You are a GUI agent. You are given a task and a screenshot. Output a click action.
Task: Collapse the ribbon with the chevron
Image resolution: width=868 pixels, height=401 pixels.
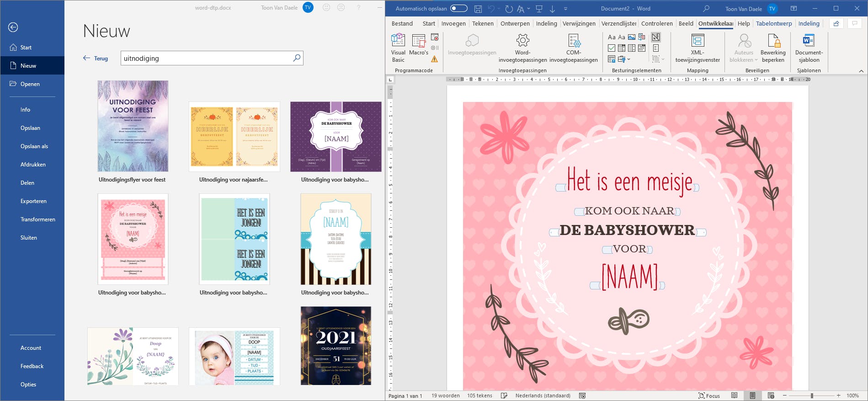click(x=861, y=71)
